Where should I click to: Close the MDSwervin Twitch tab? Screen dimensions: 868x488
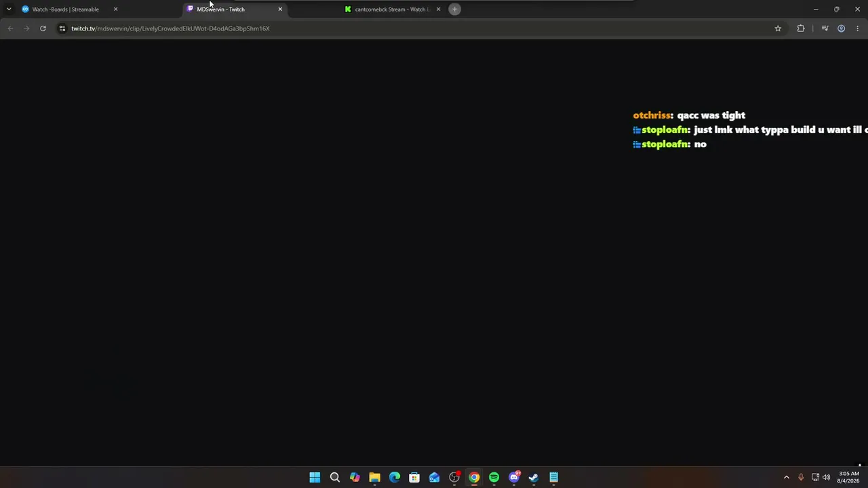tap(280, 9)
